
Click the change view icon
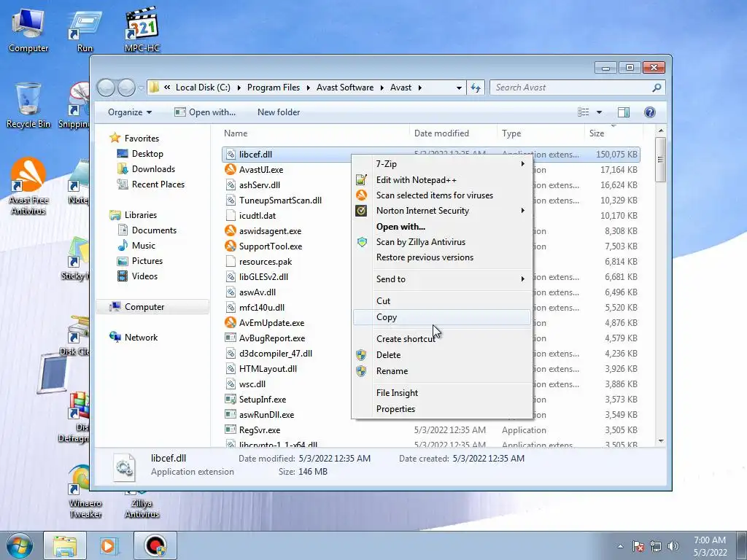coord(583,112)
